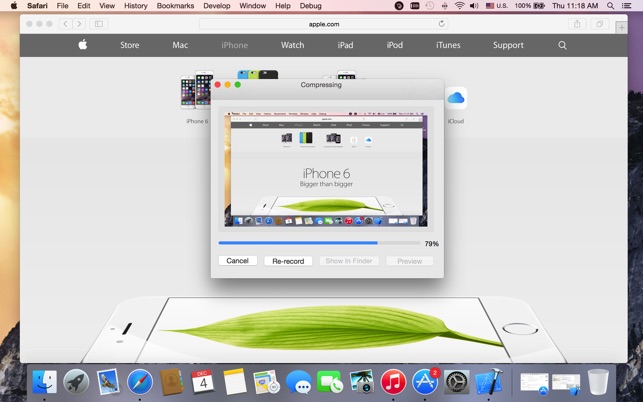Open FaceTime icon in Dock

pos(330,382)
